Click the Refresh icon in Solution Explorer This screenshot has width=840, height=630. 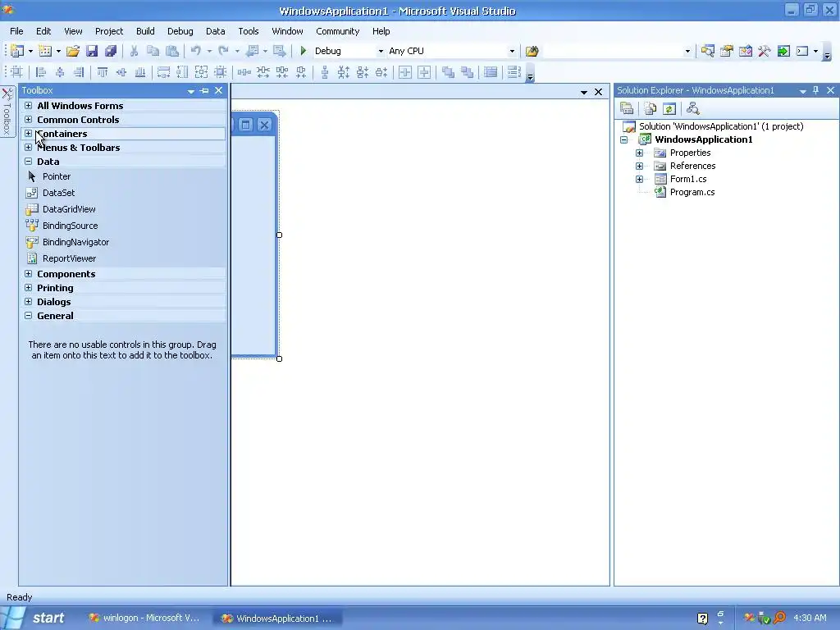click(x=669, y=109)
